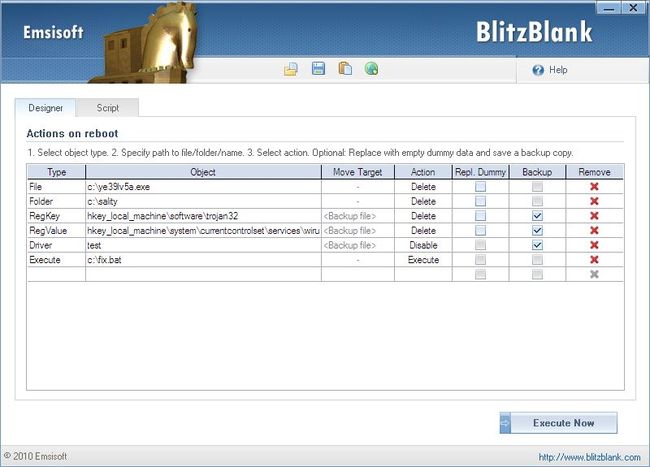The image size is (650, 467).
Task: Click the Execute Now button
Action: click(x=558, y=423)
